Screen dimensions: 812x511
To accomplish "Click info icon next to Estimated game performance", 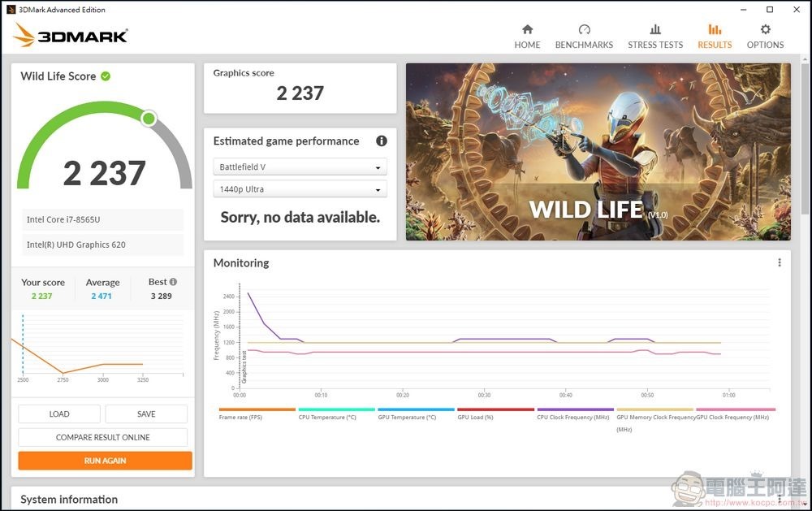I will pos(382,141).
